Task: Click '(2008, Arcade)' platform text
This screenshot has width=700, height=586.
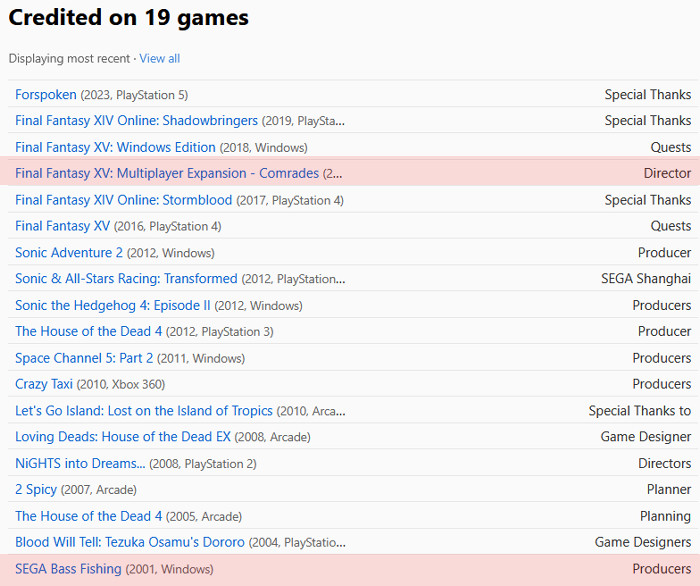Action: (x=272, y=437)
